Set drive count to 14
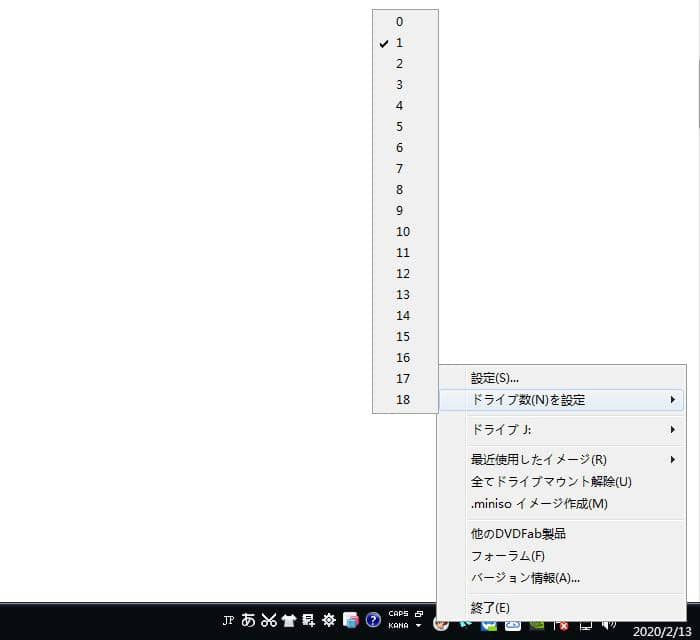 click(x=405, y=316)
